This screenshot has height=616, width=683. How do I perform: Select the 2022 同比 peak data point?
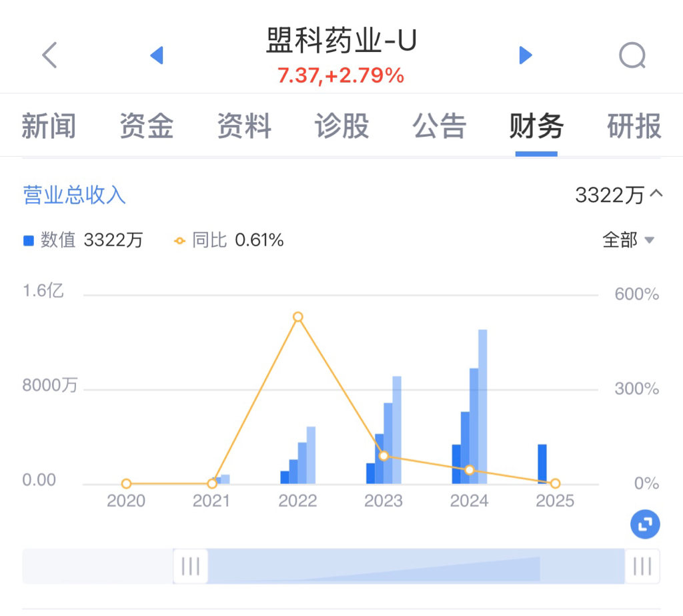(298, 317)
